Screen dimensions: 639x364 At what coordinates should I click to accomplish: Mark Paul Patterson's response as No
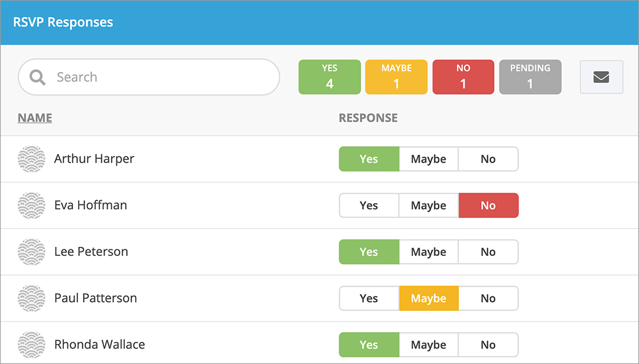(488, 298)
